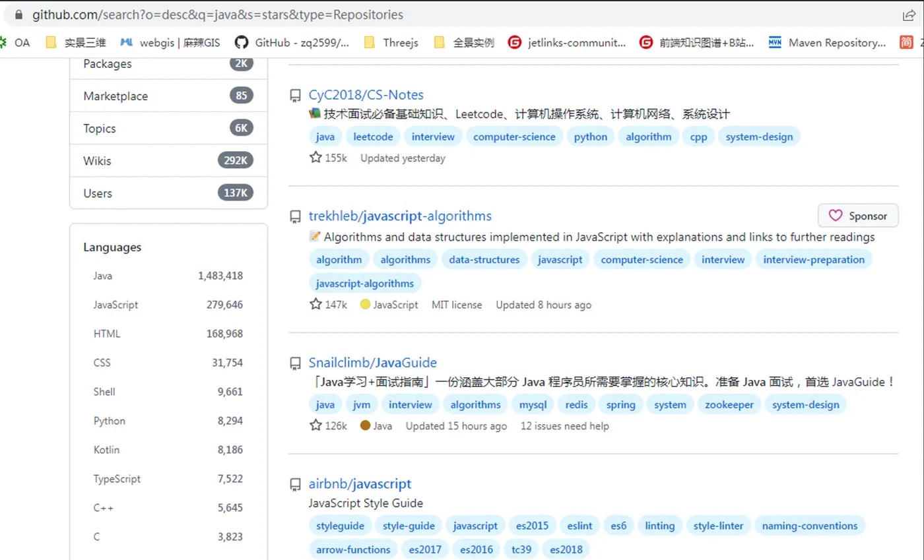
Task: Click tc39 topic tag
Action: [x=521, y=550]
